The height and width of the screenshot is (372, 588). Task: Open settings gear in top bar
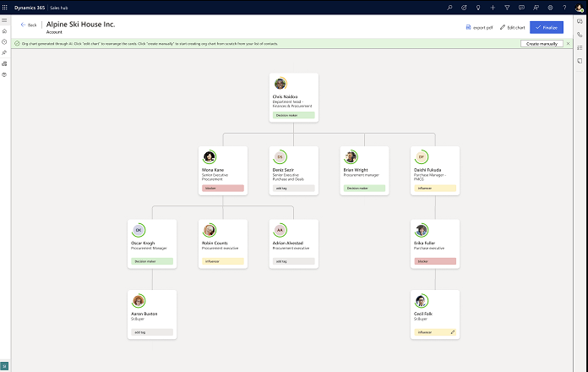click(x=550, y=7)
